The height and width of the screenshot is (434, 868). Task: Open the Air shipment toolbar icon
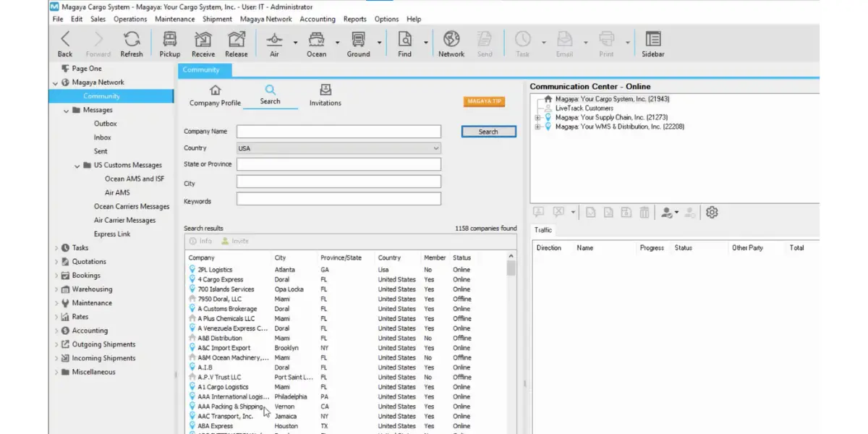[x=275, y=43]
